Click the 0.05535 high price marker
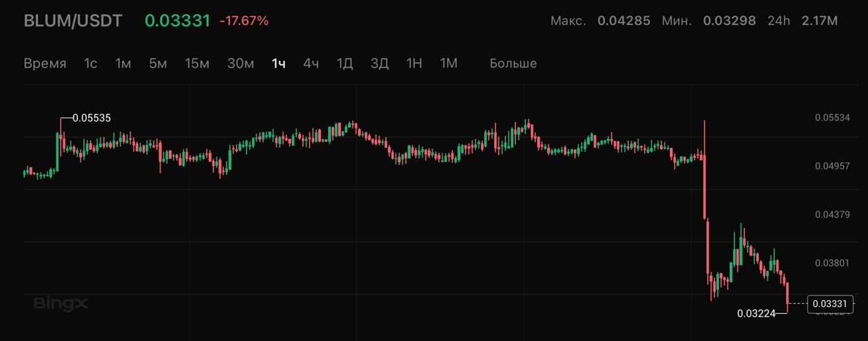The image size is (868, 341). pyautogui.click(x=92, y=118)
